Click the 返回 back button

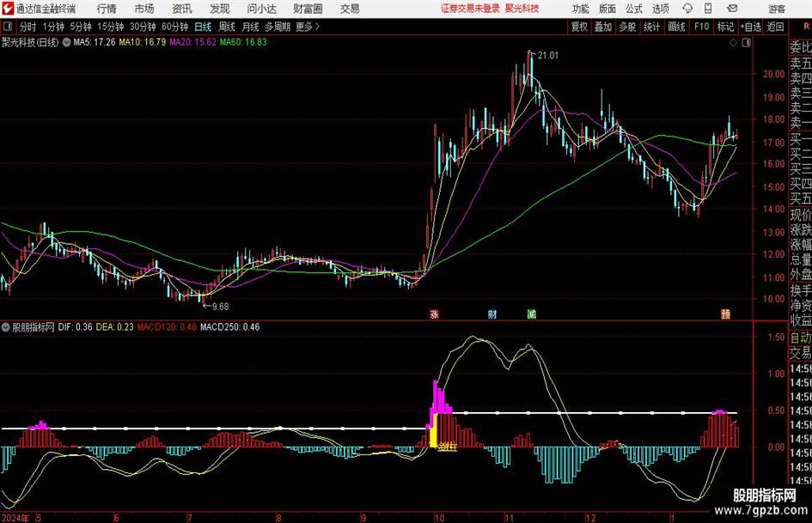point(775,27)
